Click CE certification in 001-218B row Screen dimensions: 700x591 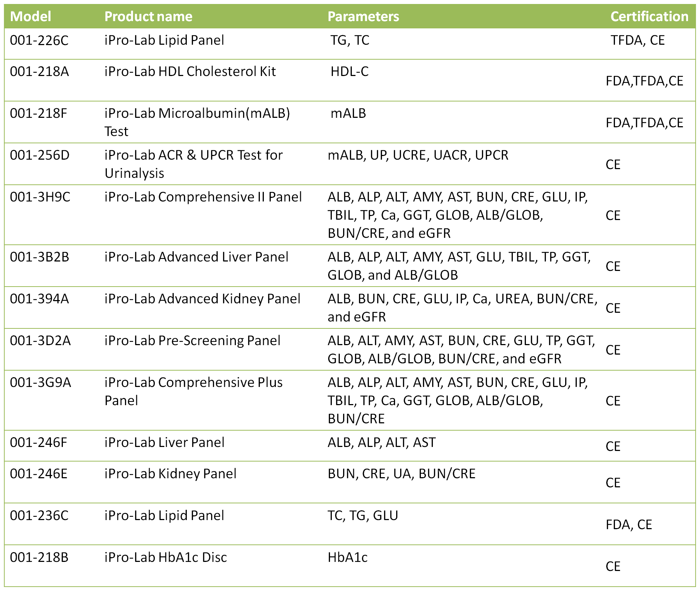613,567
